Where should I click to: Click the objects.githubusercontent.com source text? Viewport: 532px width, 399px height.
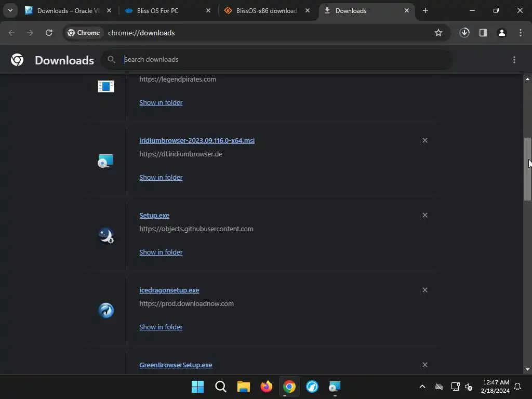pyautogui.click(x=196, y=229)
